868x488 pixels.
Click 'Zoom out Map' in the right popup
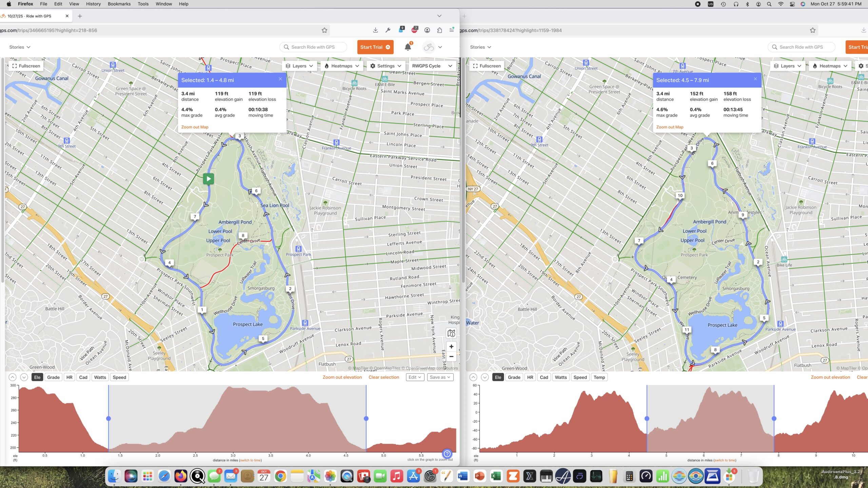pos(670,127)
